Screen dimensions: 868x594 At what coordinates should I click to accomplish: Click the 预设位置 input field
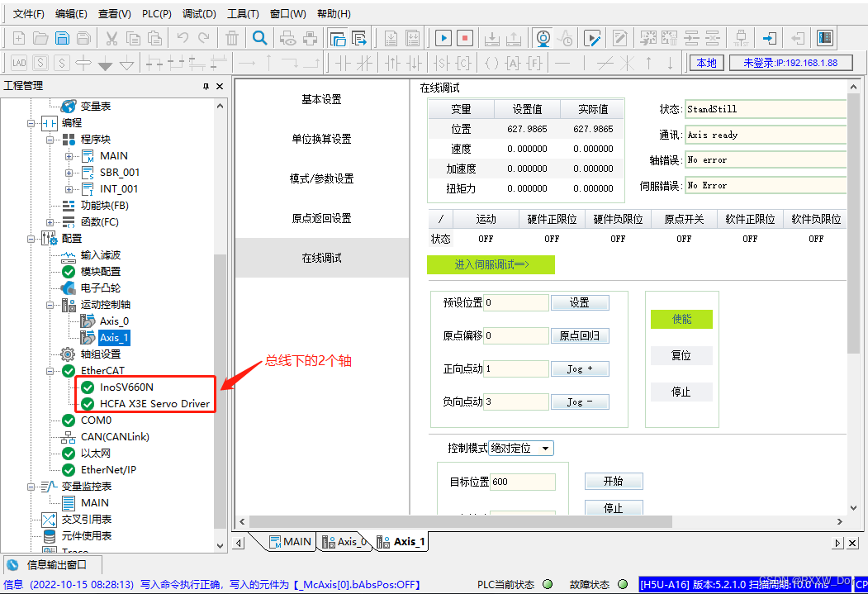[x=516, y=303]
